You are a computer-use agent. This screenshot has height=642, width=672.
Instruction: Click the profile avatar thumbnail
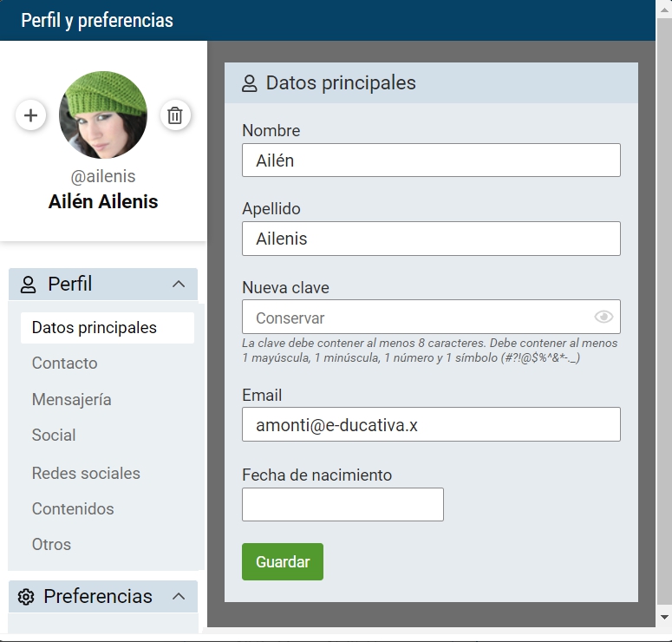coord(103,115)
